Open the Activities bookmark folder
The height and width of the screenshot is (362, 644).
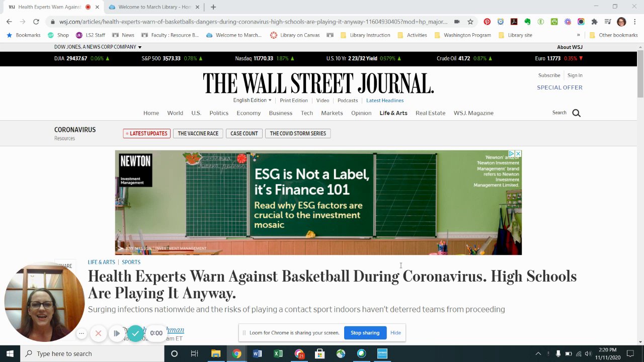[412, 35]
